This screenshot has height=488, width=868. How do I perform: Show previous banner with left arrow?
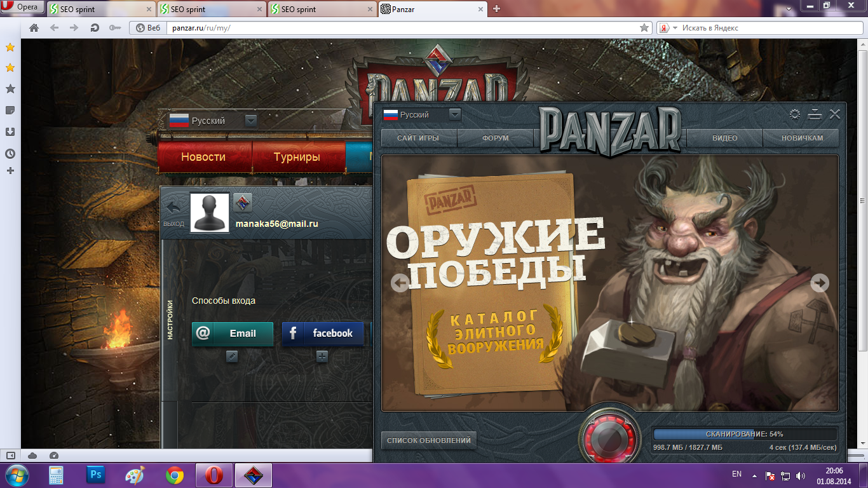click(400, 283)
